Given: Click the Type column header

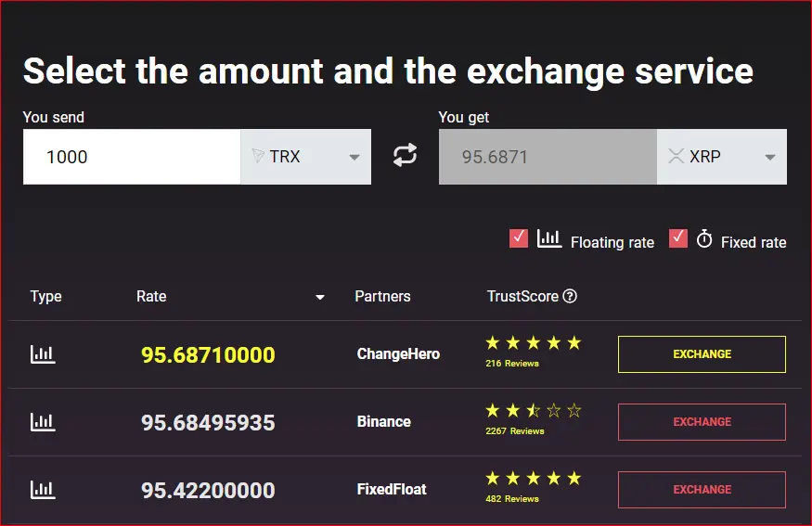Looking at the screenshot, I should tap(46, 296).
